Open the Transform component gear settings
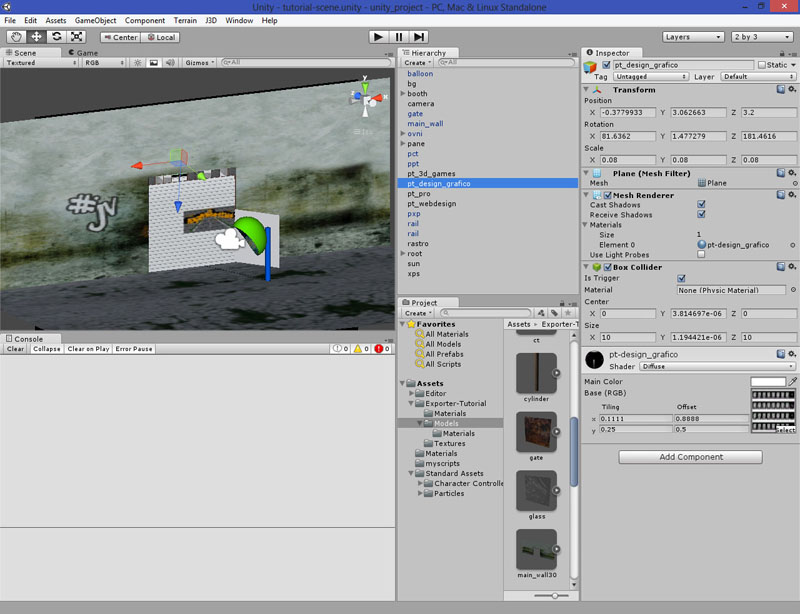Viewport: 800px width, 614px height. point(793,90)
